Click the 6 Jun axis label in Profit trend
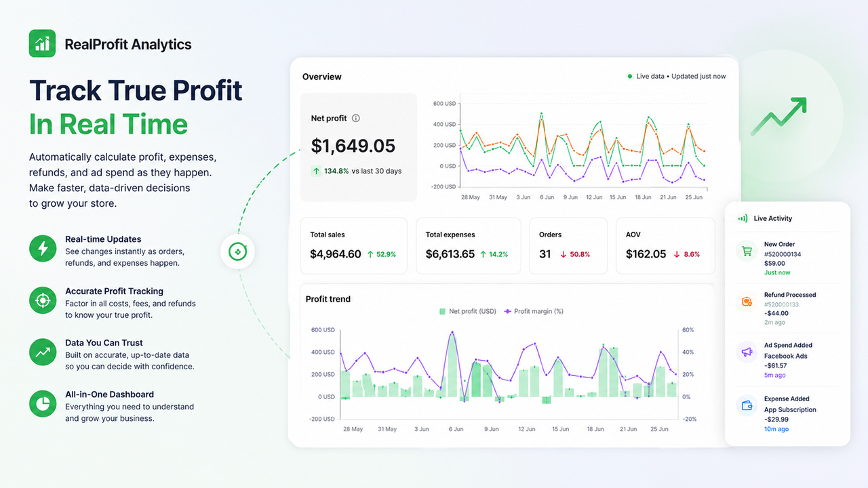The image size is (868, 488). pos(455,429)
